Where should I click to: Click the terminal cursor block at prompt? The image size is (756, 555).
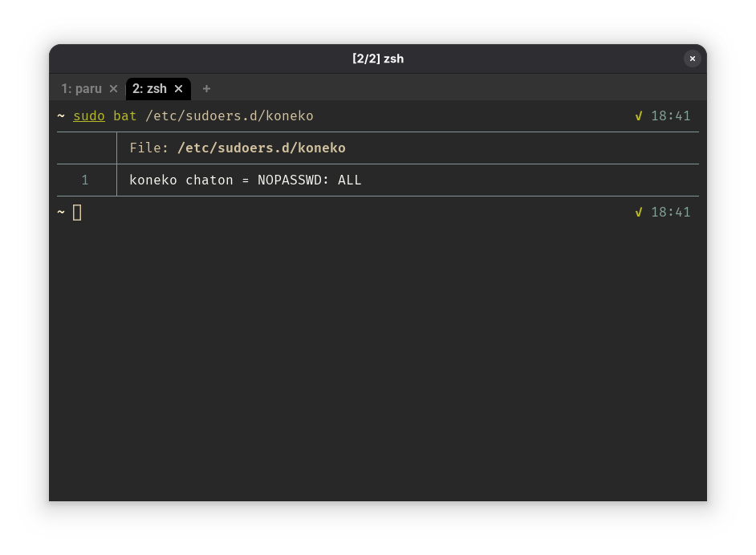coord(77,213)
